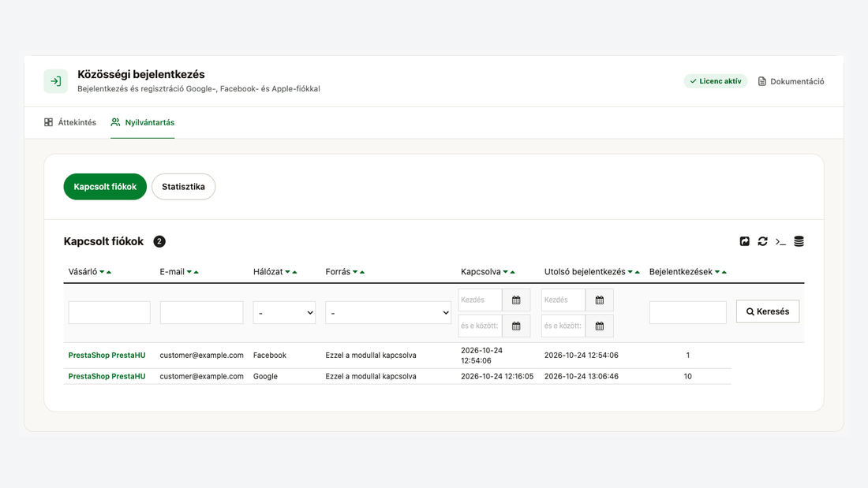Screen dimensions: 868x488
Task: Open the Hálózat filter dropdown
Action: pos(284,313)
